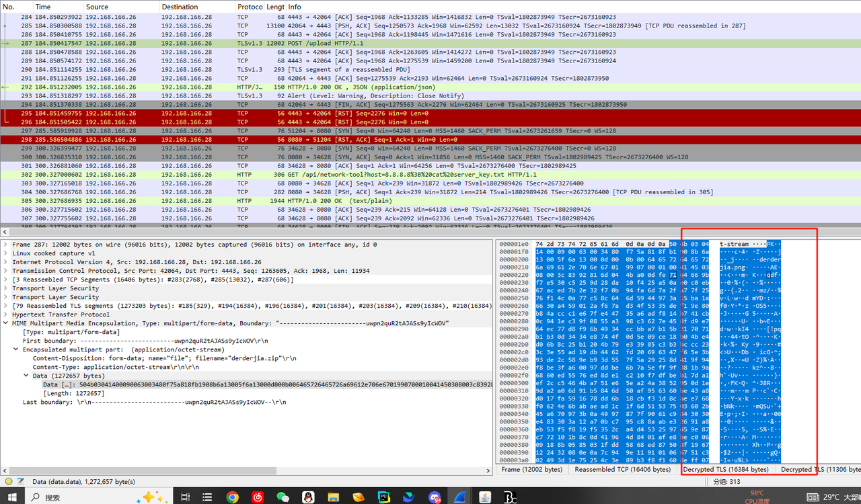The image size is (861, 504).
Task: Click hex offset 000001e0 in bytes pane
Action: tap(514, 244)
